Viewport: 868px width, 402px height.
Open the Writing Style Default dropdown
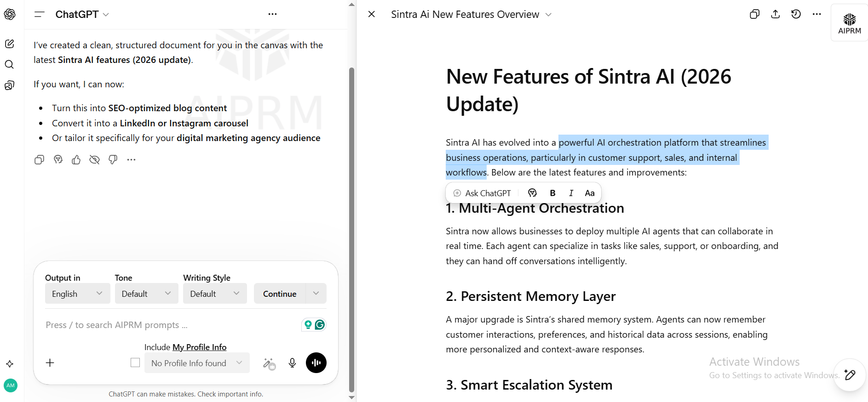[x=215, y=294]
